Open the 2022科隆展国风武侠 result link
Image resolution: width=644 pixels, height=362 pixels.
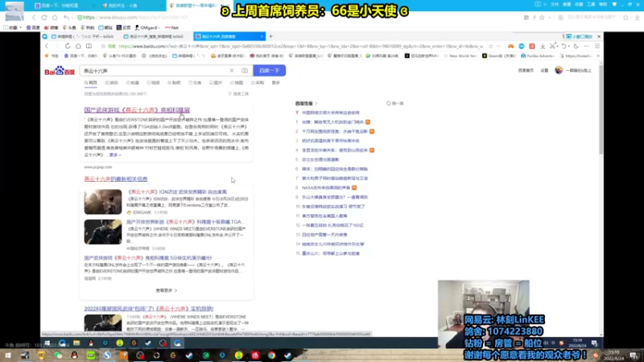[x=149, y=308]
